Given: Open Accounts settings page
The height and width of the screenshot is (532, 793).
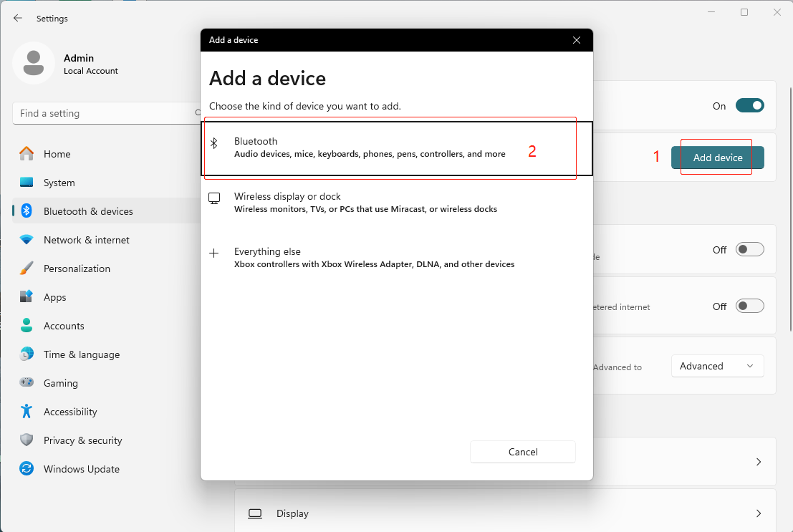Looking at the screenshot, I should point(106,326).
